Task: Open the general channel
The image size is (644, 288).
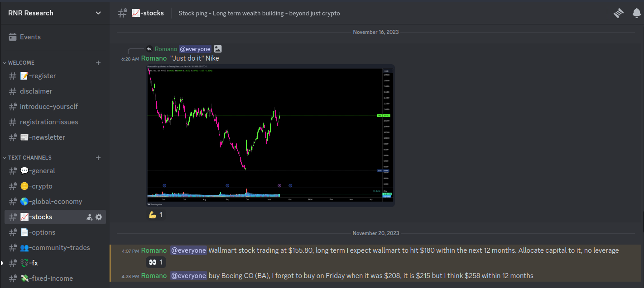Action: 55,171
